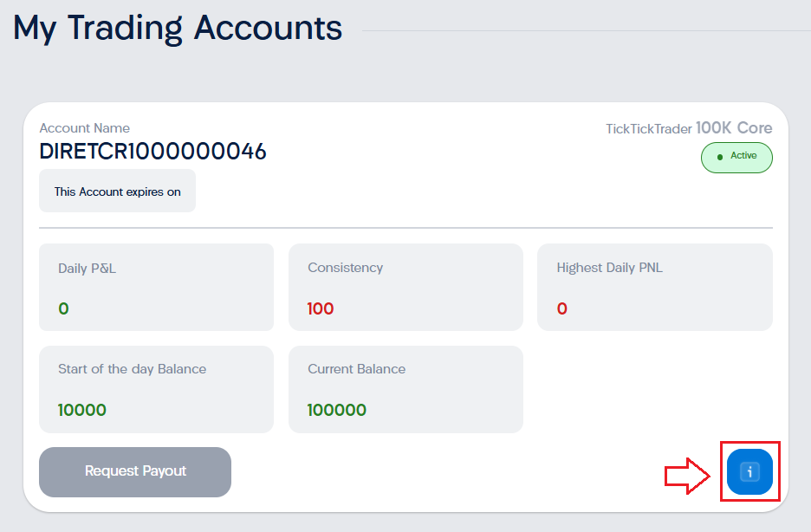The height and width of the screenshot is (532, 811).
Task: Select the Daily P&L card
Action: pos(156,287)
